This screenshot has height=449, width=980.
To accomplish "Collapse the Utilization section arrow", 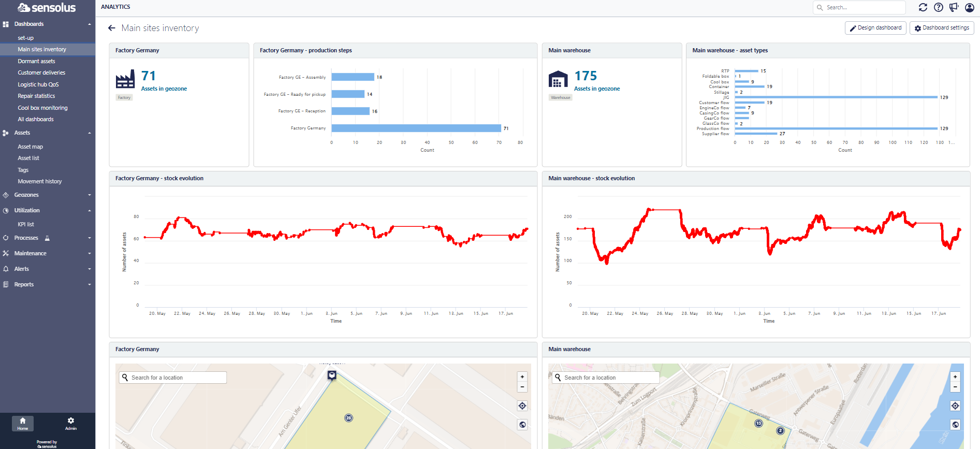I will click(90, 211).
